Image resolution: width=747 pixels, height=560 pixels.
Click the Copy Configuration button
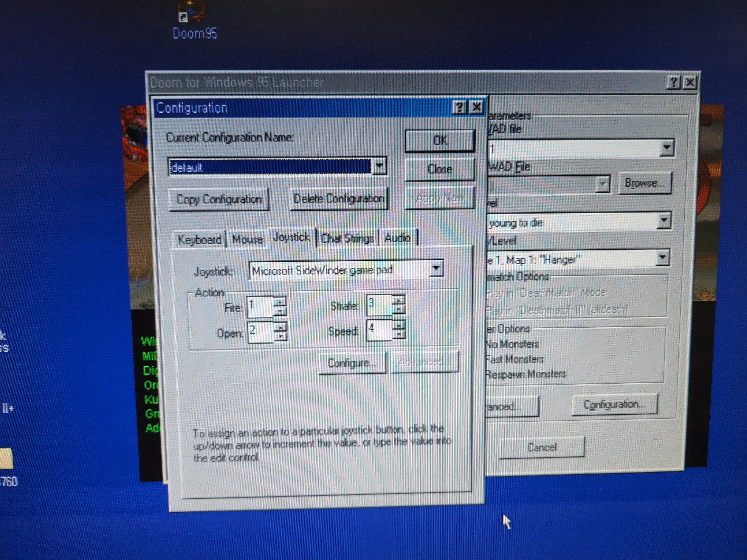218,199
